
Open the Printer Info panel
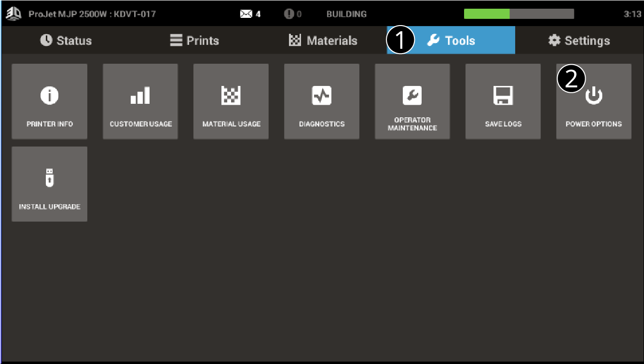49,101
